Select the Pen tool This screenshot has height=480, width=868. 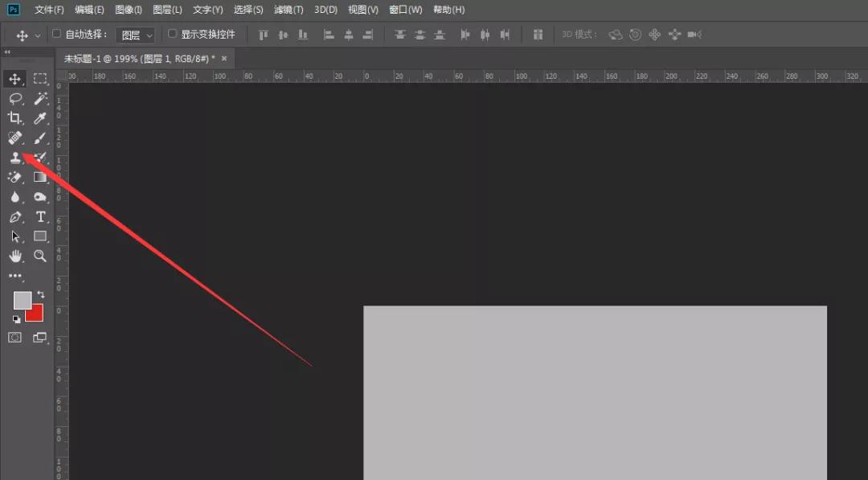(x=15, y=217)
